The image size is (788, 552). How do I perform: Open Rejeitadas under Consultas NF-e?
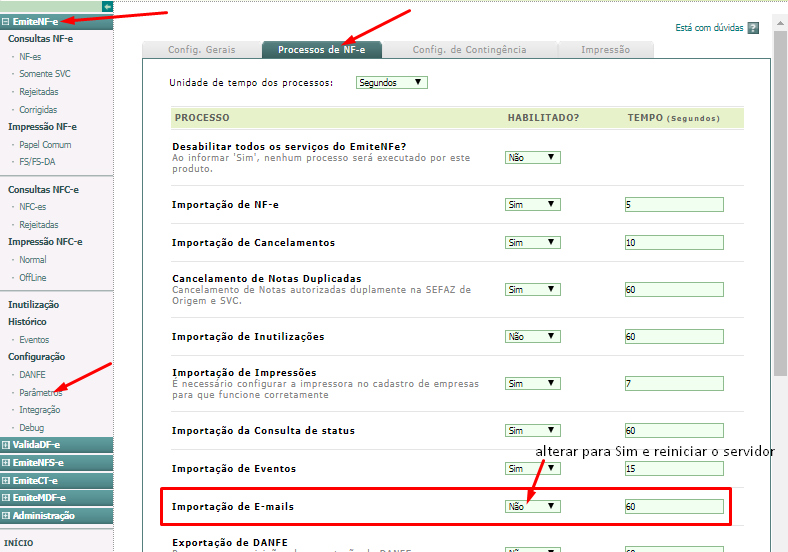(39, 92)
